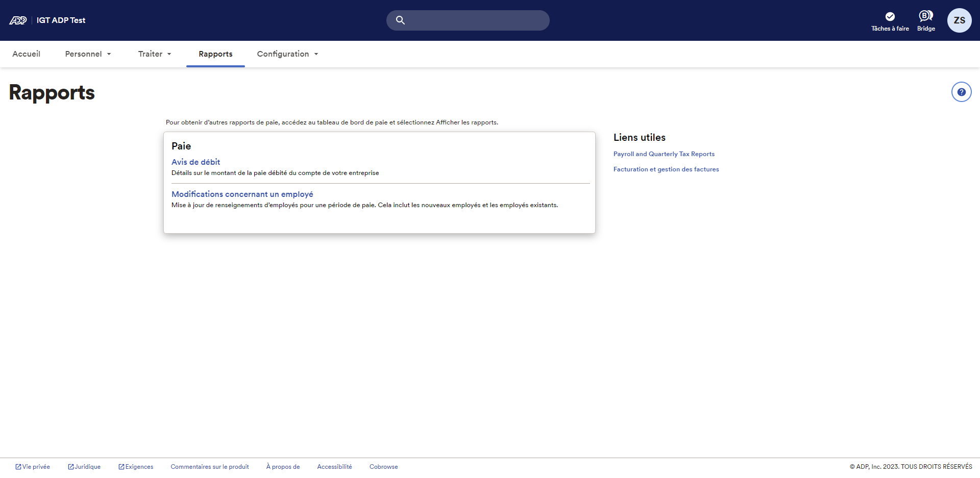Viewport: 980px width, 478px height.
Task: Expand the Personnel dropdown menu
Action: point(88,54)
